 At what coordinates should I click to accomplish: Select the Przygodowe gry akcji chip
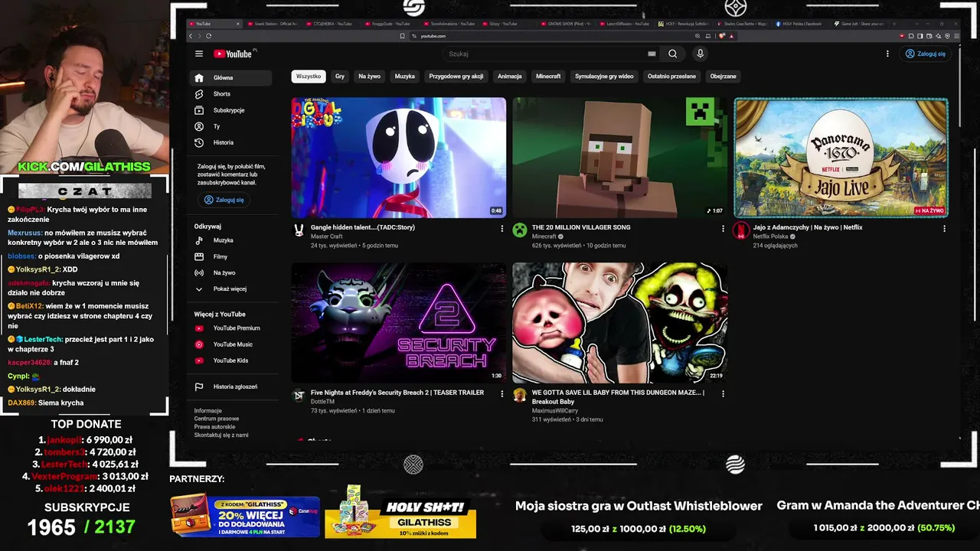pos(456,77)
